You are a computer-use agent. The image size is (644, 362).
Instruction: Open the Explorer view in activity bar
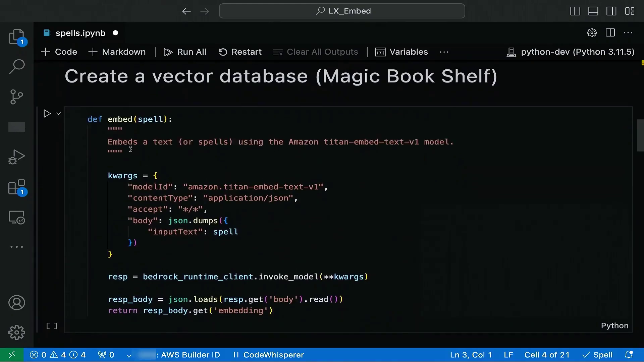click(16, 37)
